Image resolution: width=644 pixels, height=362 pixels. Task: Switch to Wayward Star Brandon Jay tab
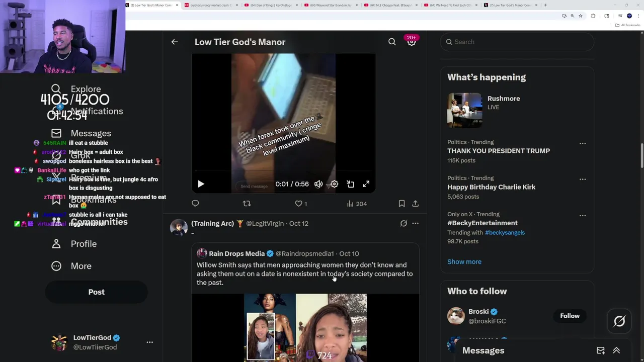[331, 5]
